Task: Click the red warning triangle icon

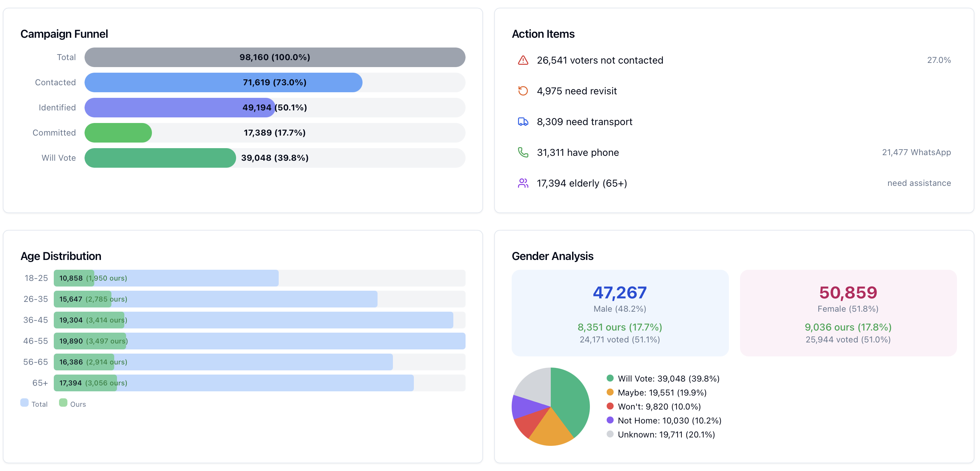Action: tap(523, 60)
